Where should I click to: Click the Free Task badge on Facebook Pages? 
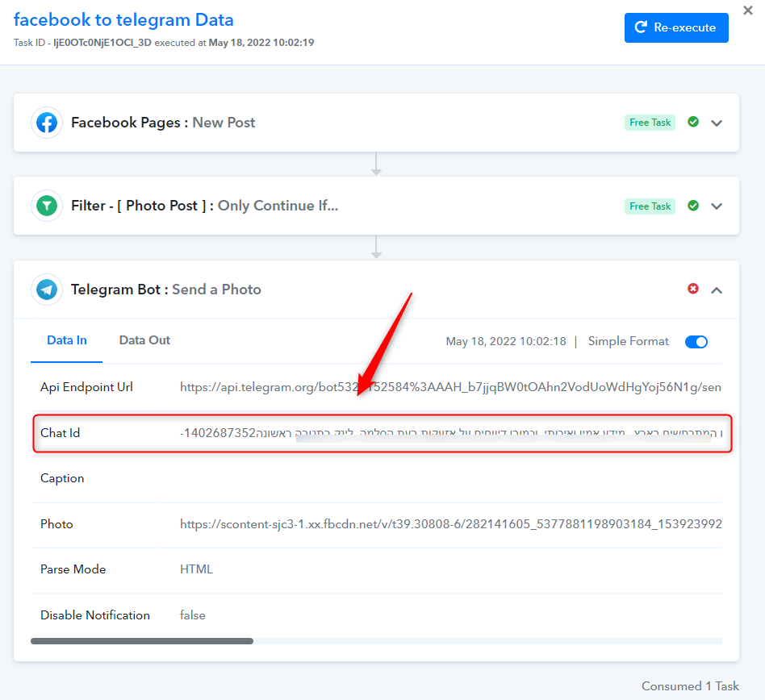(x=650, y=123)
